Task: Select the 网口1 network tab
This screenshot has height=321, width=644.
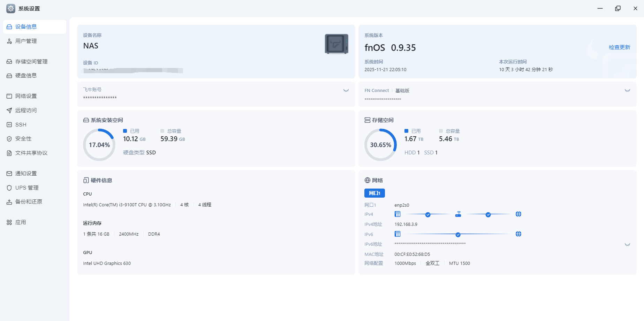Action: [374, 193]
